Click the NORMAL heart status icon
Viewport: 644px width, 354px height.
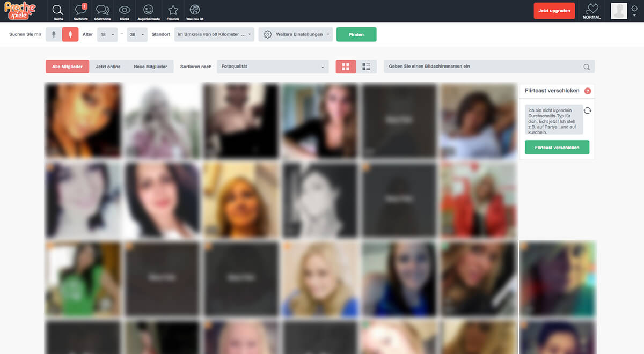tap(591, 11)
